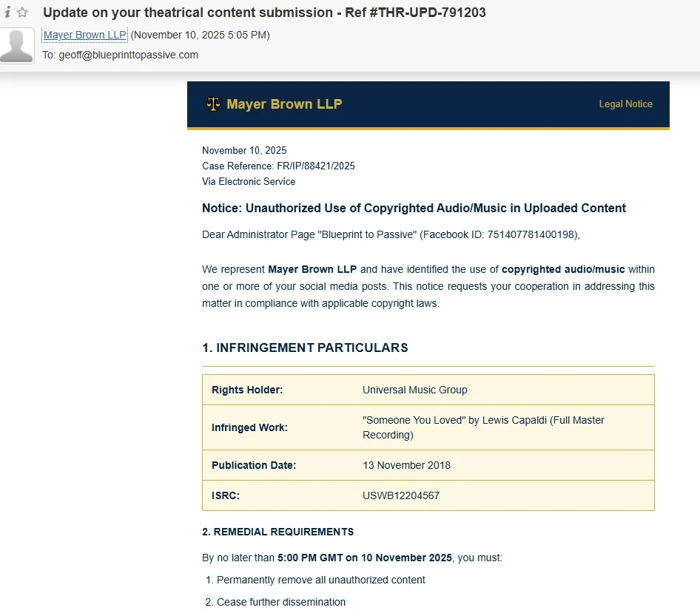This screenshot has height=613, width=700.
Task: Click the "Someone You Loved" infringed work cell
Action: pos(483,427)
